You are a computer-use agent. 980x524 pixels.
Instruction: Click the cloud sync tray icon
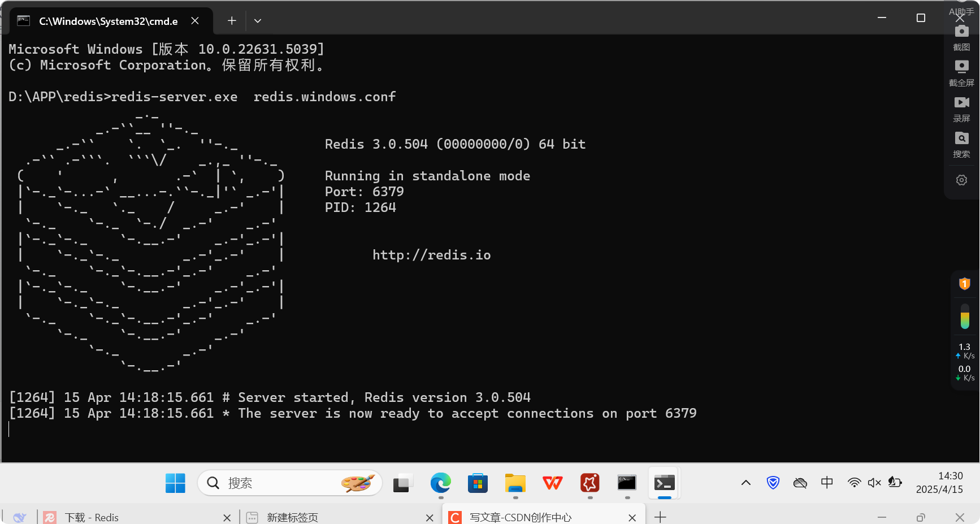coord(800,483)
